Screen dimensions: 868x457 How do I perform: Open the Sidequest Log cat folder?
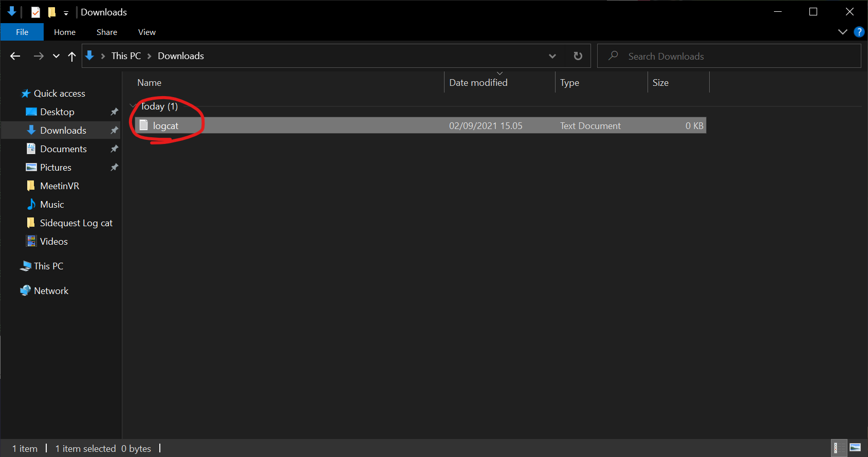click(x=76, y=223)
